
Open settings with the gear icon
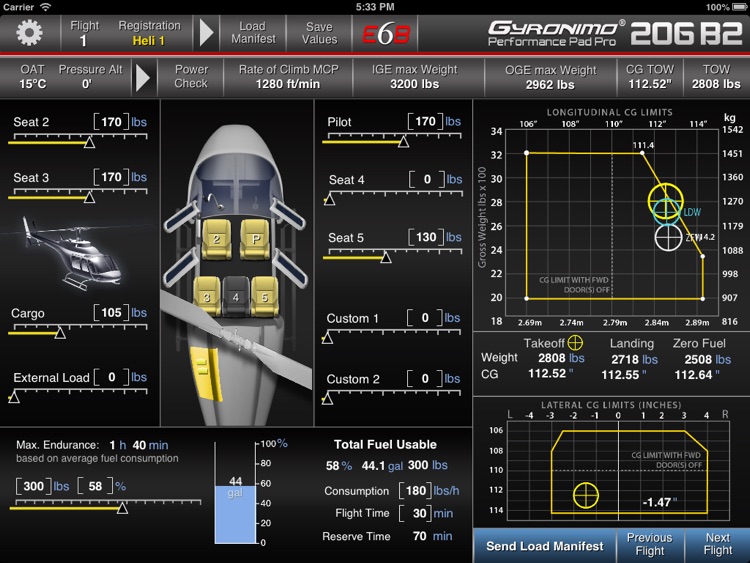pyautogui.click(x=29, y=33)
